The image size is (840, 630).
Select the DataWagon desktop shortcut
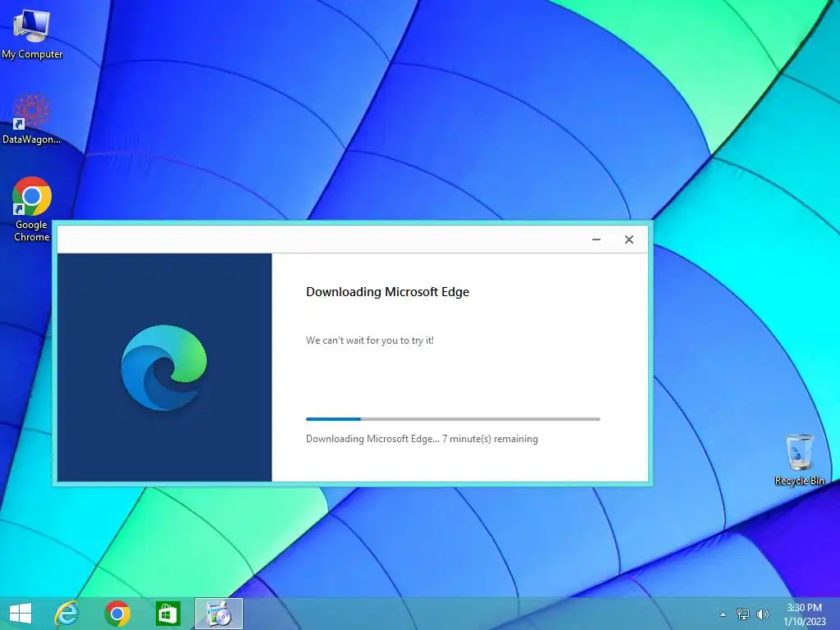click(x=32, y=119)
